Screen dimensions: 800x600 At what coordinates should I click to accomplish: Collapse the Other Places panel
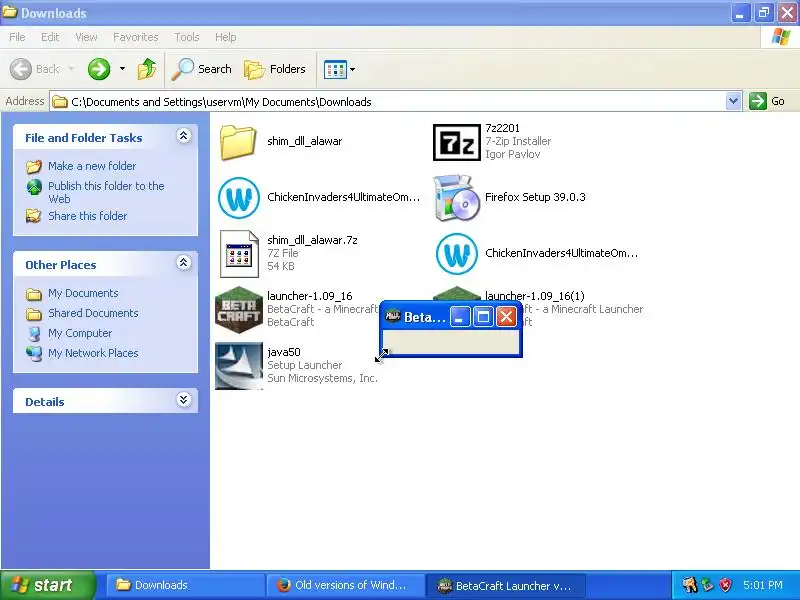tap(184, 263)
